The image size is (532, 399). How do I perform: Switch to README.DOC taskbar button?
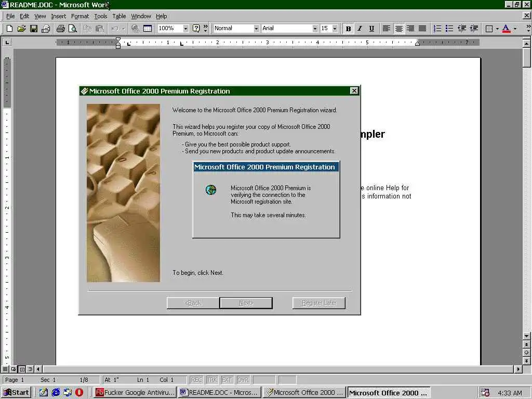pyautogui.click(x=220, y=393)
